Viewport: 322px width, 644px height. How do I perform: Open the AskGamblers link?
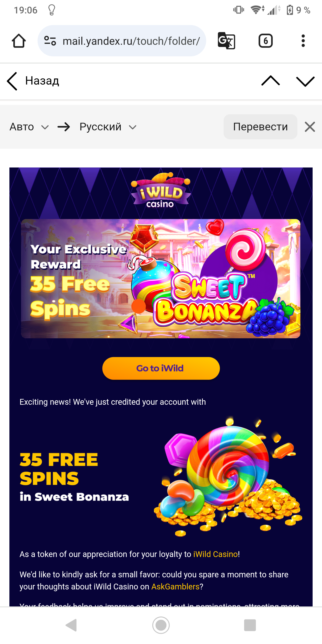(175, 587)
